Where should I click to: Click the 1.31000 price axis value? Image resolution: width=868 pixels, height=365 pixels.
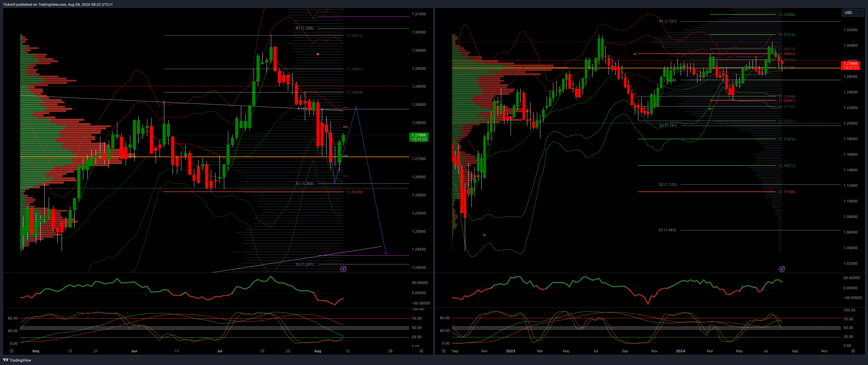(x=419, y=14)
